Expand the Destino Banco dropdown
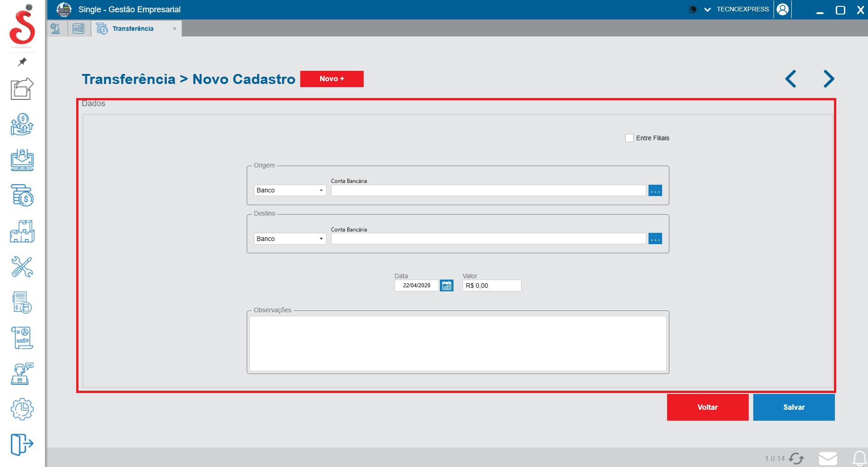 point(290,239)
